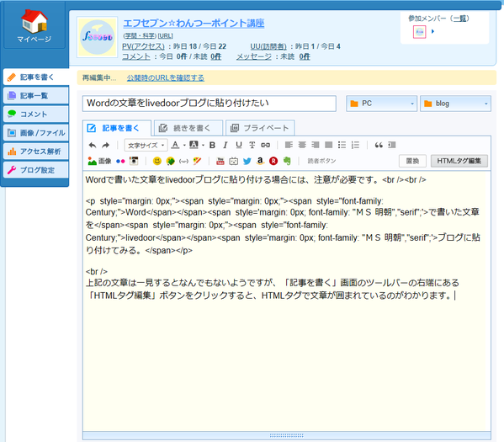Center align the text
Viewport: 504px width, 442px height.
(302, 145)
